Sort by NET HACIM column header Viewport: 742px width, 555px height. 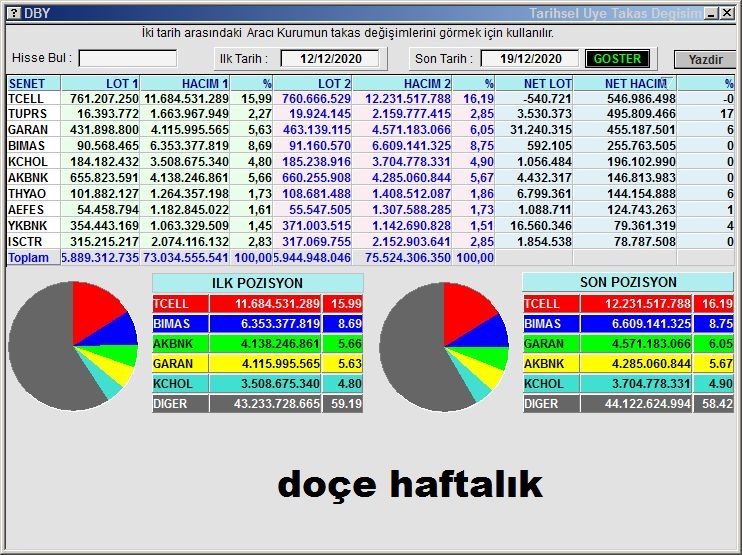pyautogui.click(x=625, y=83)
